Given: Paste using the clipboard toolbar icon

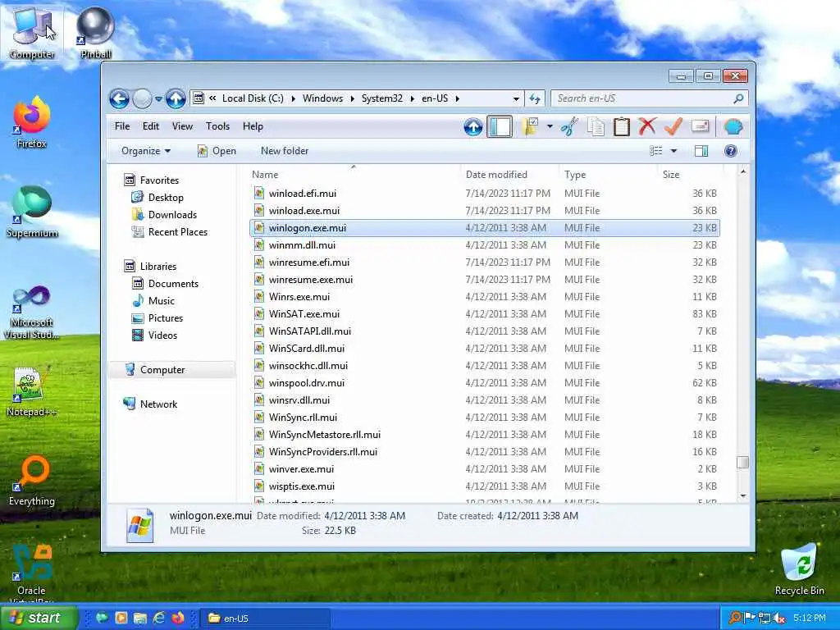Looking at the screenshot, I should pos(622,127).
